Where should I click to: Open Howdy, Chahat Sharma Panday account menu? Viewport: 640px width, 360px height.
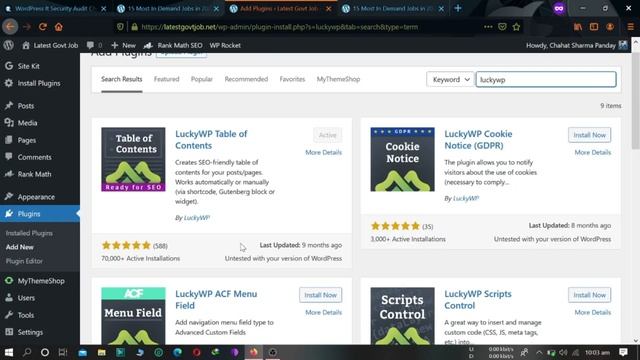577,45
